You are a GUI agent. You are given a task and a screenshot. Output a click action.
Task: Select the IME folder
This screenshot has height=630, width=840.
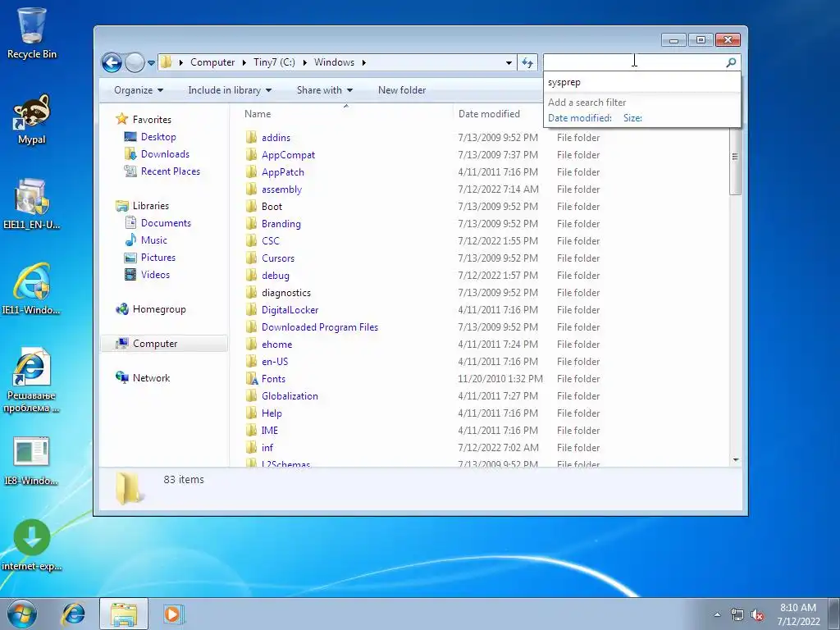click(269, 430)
